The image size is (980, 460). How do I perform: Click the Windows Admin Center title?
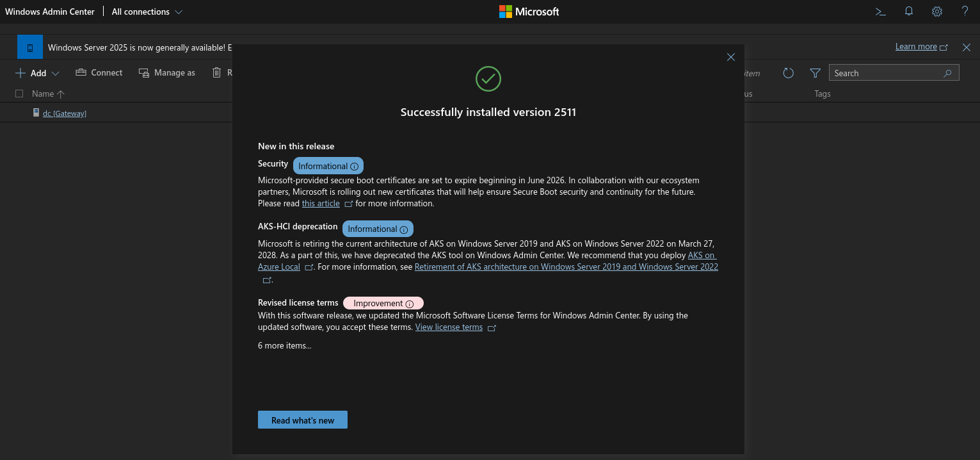click(x=50, y=12)
